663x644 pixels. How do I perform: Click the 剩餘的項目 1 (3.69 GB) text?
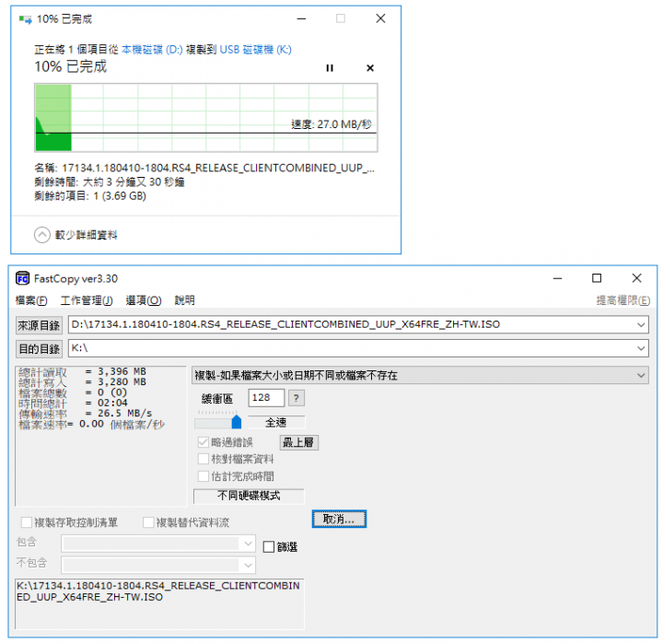pos(90,196)
